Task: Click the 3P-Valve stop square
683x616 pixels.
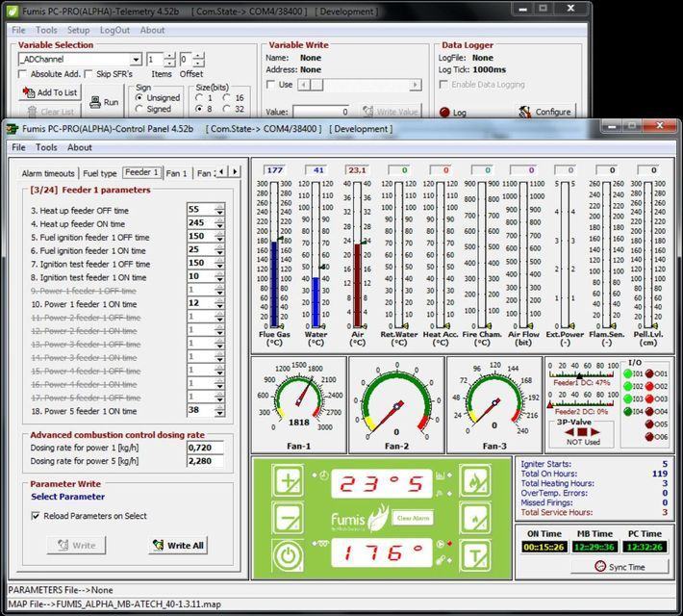Action: (582, 432)
